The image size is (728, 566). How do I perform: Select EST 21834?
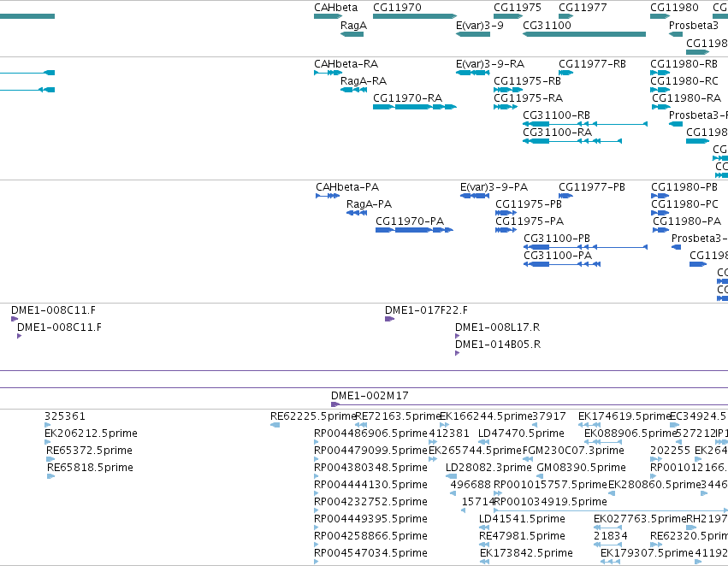[607, 545]
